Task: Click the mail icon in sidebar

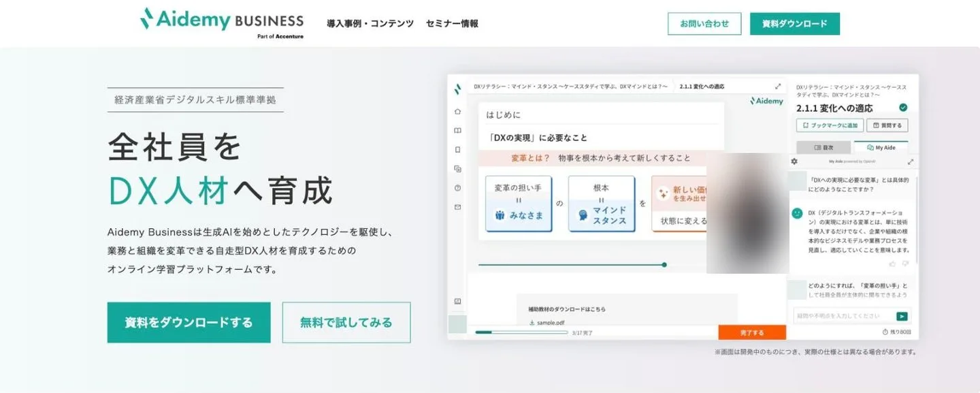Action: coord(457,206)
